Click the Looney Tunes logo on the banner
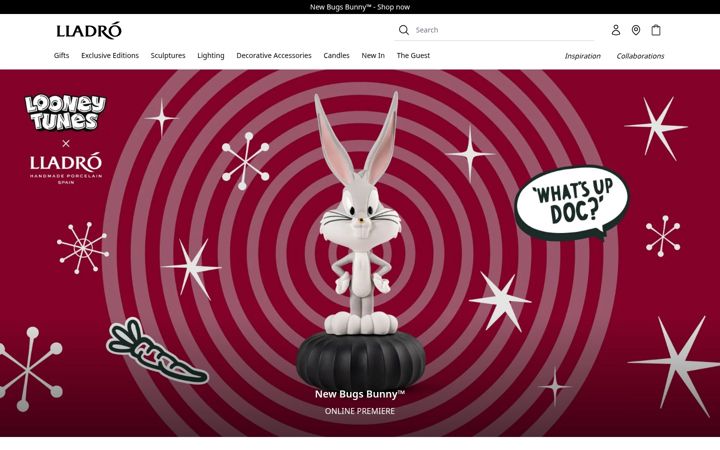Image resolution: width=720 pixels, height=450 pixels. tap(65, 112)
